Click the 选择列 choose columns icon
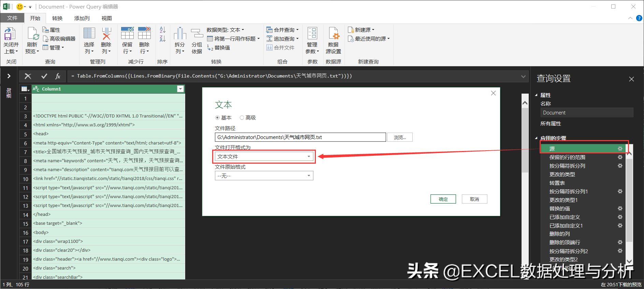 (x=89, y=34)
